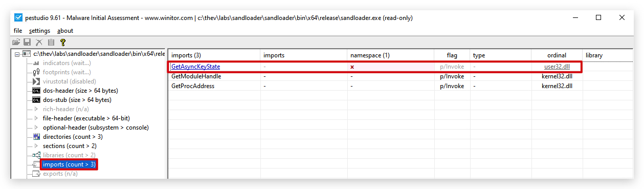Click the imports arrow icon
This screenshot has width=644, height=189.
(x=36, y=164)
